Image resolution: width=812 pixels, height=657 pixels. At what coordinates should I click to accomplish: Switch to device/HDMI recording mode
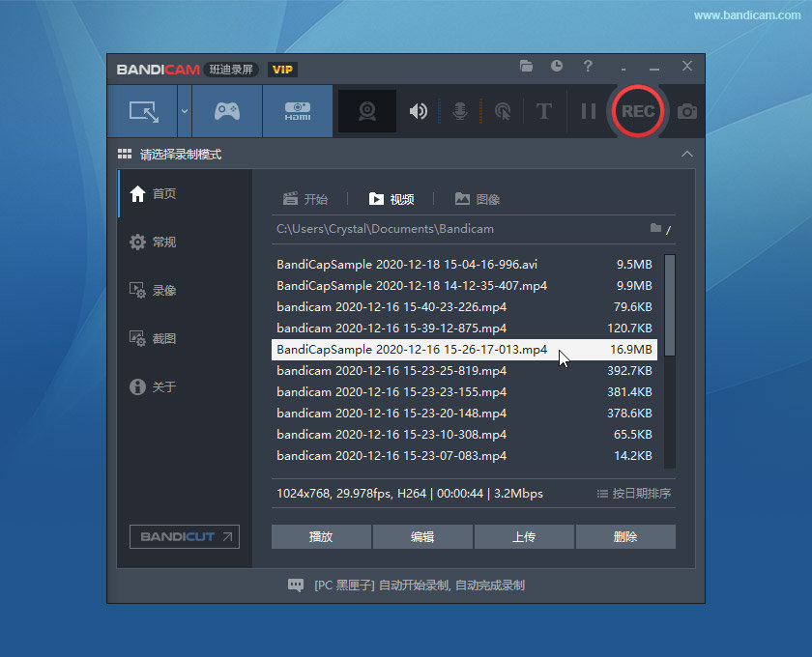click(x=297, y=110)
